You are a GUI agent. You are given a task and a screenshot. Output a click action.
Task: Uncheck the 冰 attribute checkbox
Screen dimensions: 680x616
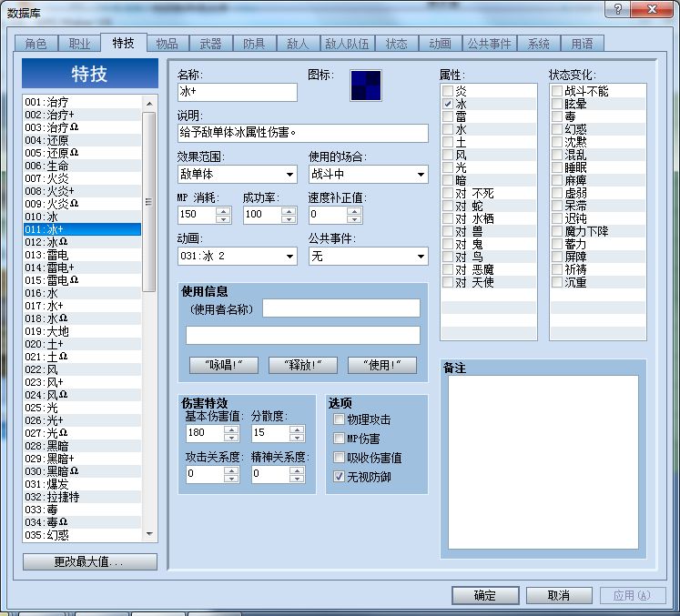point(448,104)
